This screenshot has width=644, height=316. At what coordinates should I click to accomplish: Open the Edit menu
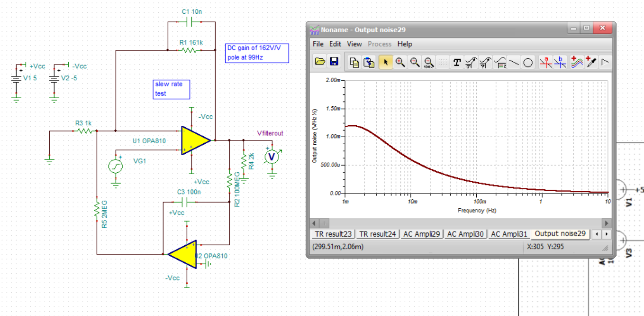[x=336, y=44]
